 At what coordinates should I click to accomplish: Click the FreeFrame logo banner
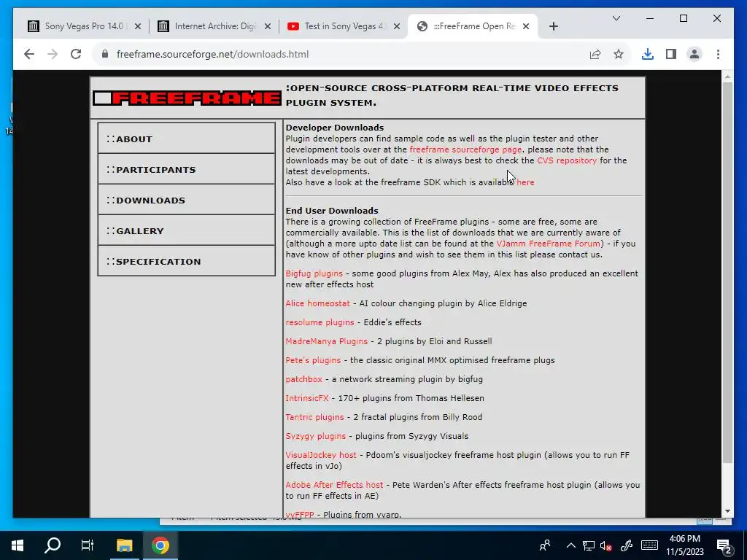(187, 98)
